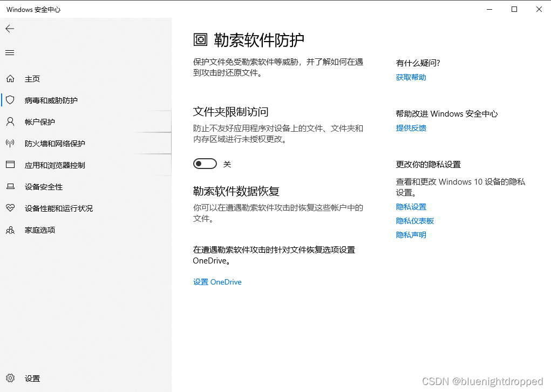The height and width of the screenshot is (392, 551).
Task: Click the window icon for 应用和浏览器控制
Action: [10, 165]
